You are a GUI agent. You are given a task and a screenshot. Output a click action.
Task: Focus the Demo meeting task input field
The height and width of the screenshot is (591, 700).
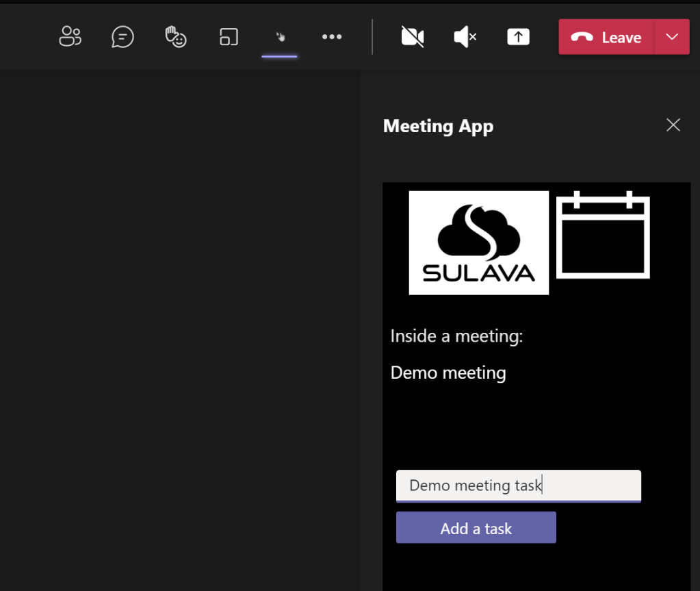(x=518, y=486)
